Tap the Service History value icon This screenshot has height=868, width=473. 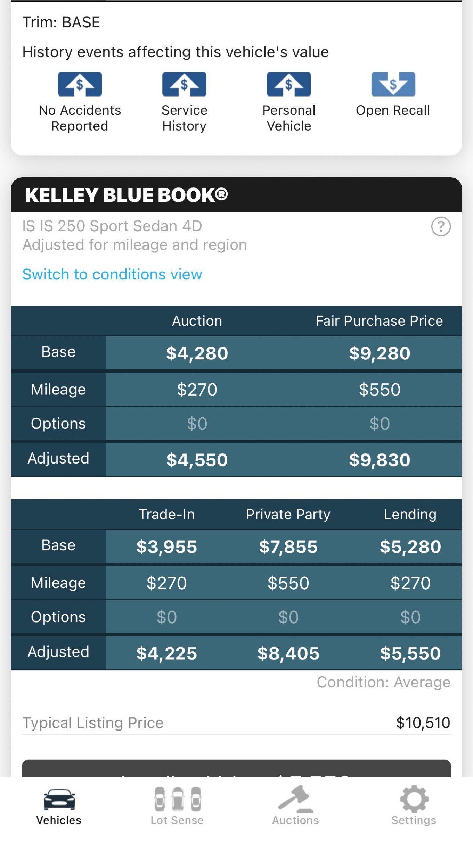184,84
